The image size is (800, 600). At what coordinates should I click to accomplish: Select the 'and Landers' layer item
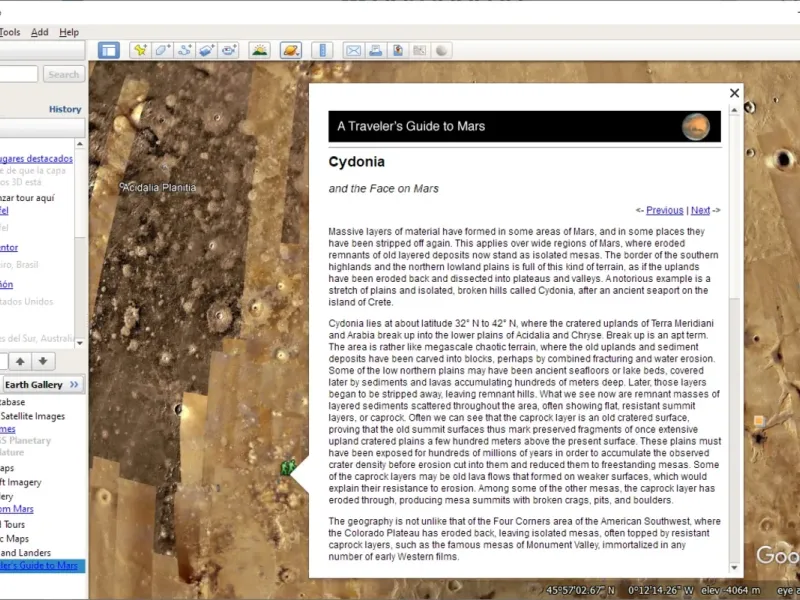pos(26,553)
